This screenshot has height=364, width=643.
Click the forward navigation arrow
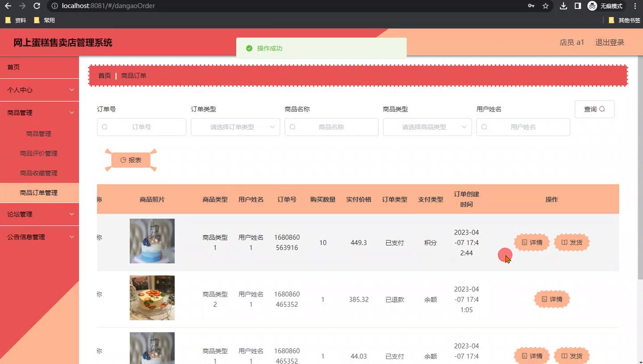22,6
